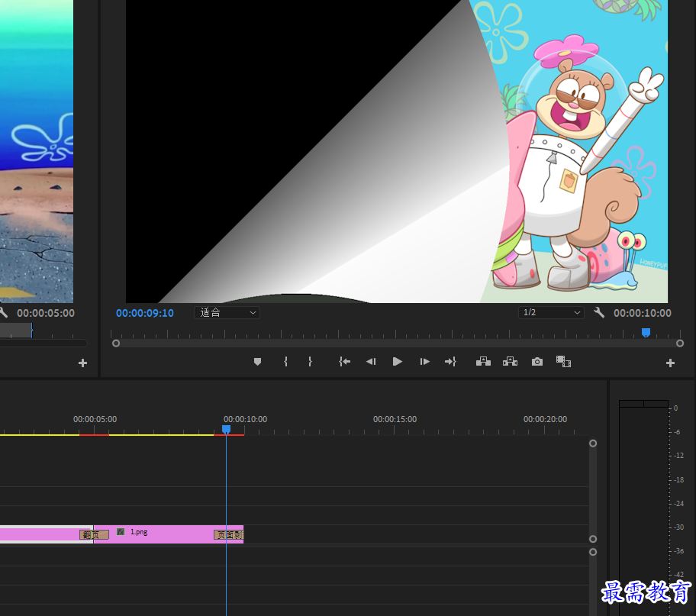Open the comparison view button
Screen dimensions: 696x616
click(563, 362)
